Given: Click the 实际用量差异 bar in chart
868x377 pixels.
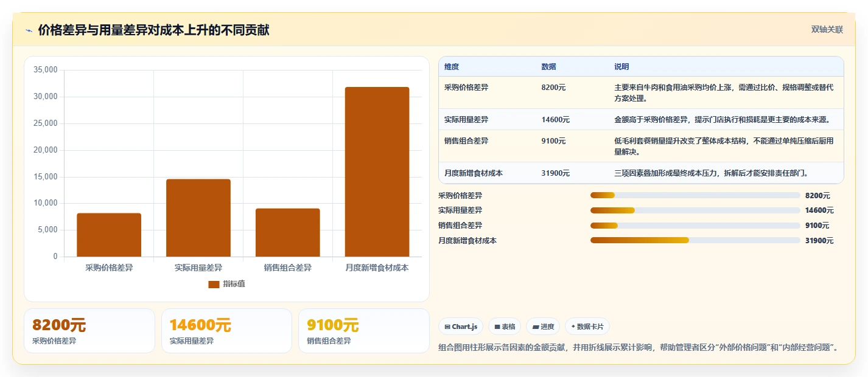Looking at the screenshot, I should pyautogui.click(x=198, y=218).
